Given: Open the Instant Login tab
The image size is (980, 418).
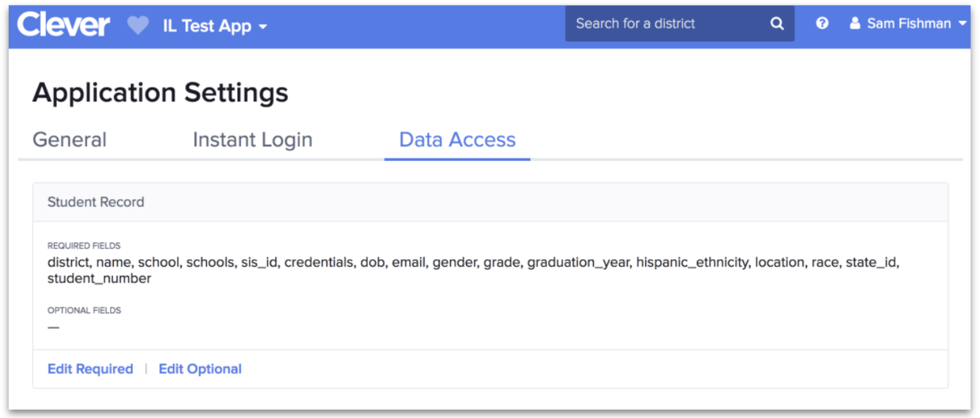Looking at the screenshot, I should (252, 140).
